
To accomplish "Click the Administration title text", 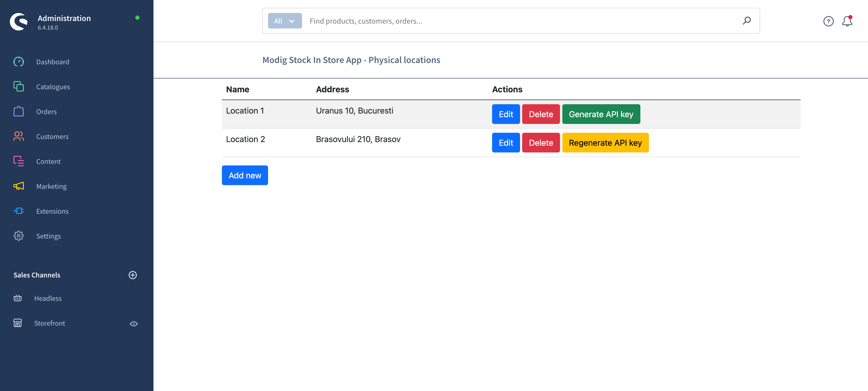I will point(64,18).
